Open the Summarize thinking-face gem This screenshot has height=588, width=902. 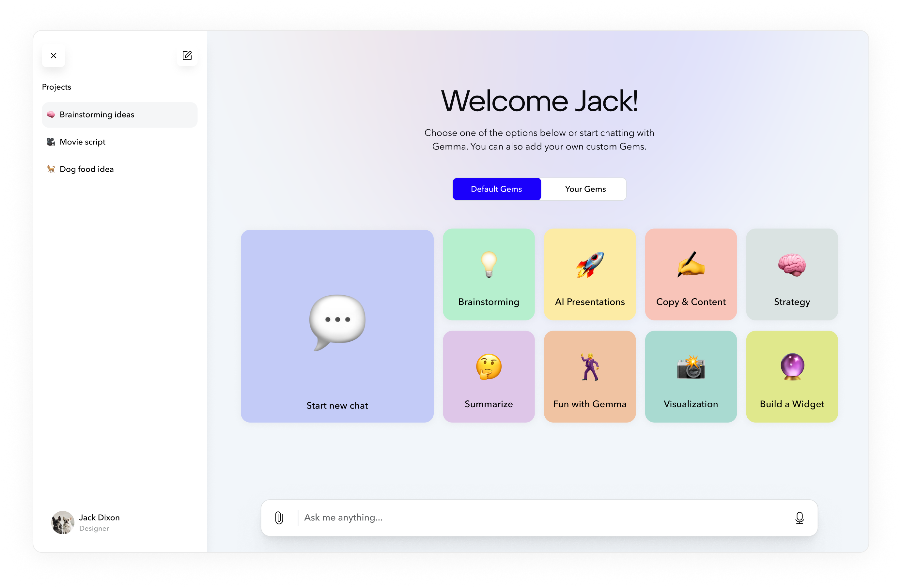click(489, 376)
